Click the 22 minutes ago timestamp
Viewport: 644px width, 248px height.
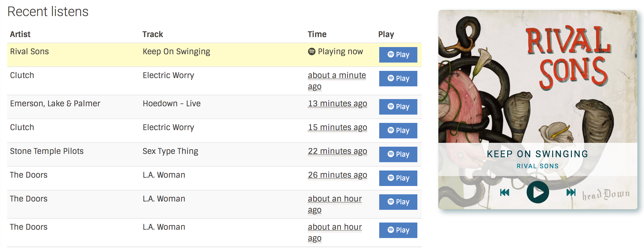tap(337, 151)
